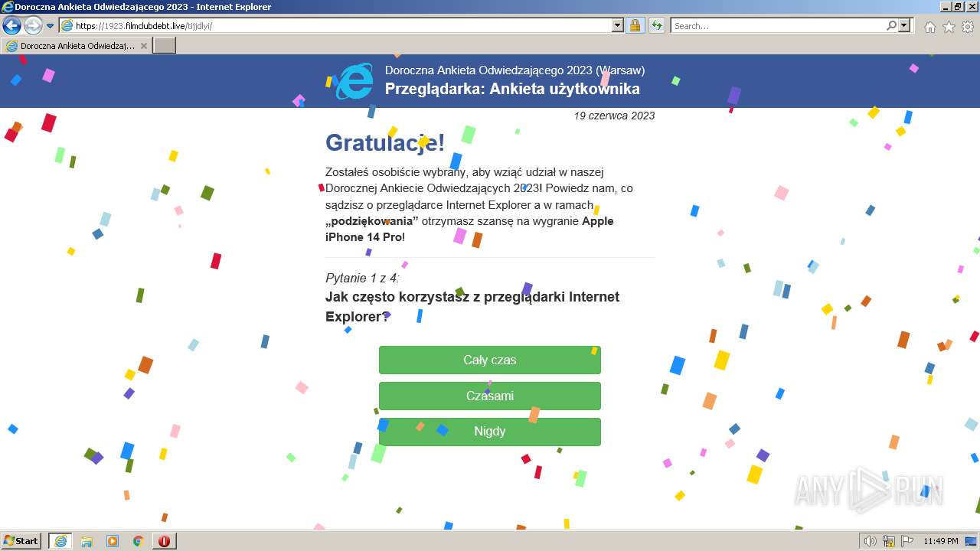Click the IE window title bar icon
Image resolution: width=980 pixels, height=551 pixels.
[8, 7]
